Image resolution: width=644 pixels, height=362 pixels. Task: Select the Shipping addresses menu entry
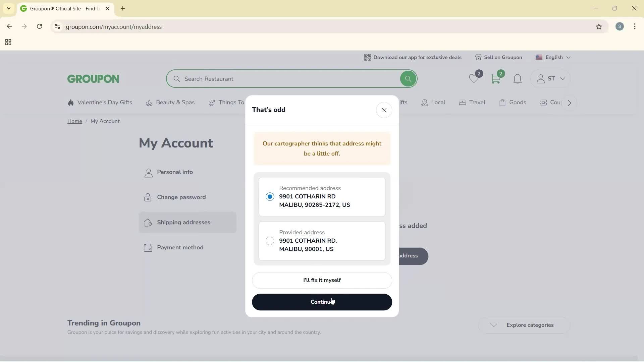(x=183, y=222)
